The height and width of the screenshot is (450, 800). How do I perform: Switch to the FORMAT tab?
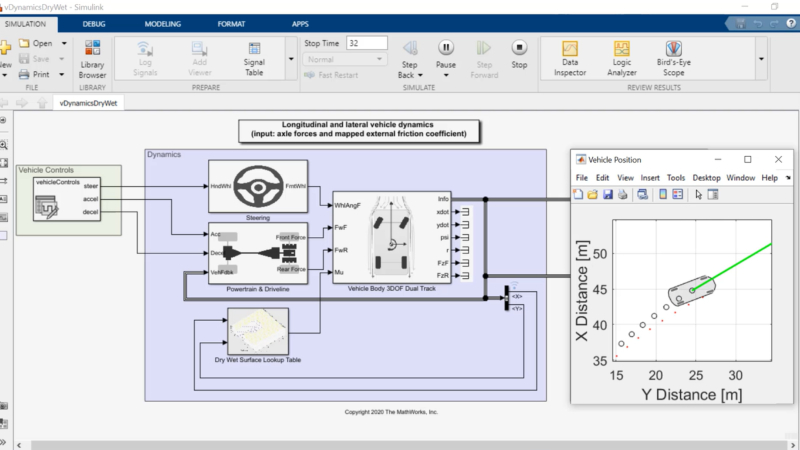click(231, 24)
